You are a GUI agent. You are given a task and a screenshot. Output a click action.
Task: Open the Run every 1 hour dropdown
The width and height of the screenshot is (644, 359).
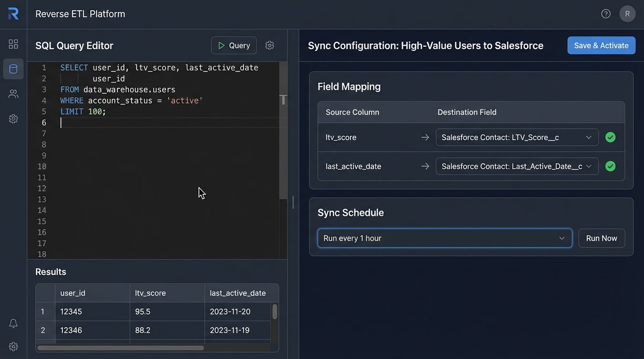pos(445,238)
